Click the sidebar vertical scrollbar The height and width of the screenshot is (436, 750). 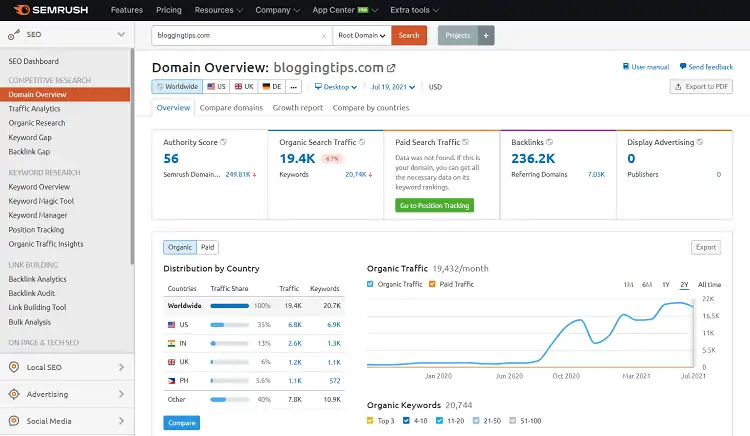pyautogui.click(x=132, y=158)
